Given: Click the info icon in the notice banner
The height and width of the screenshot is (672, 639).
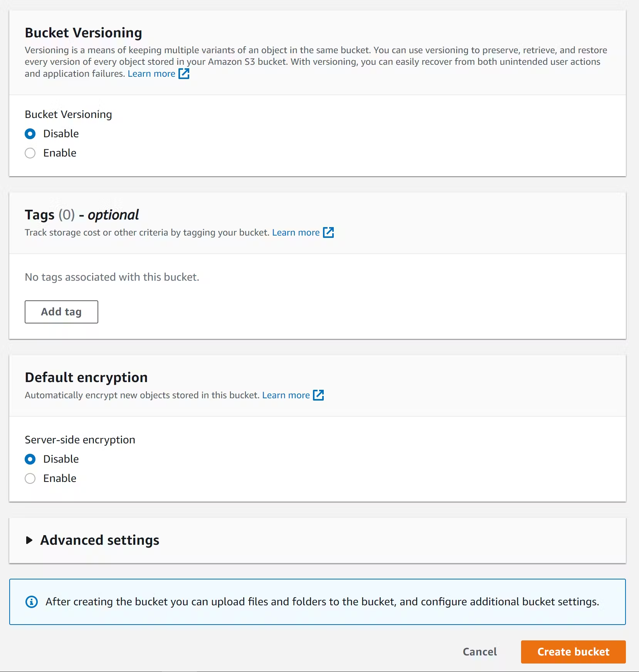Looking at the screenshot, I should 32,602.
